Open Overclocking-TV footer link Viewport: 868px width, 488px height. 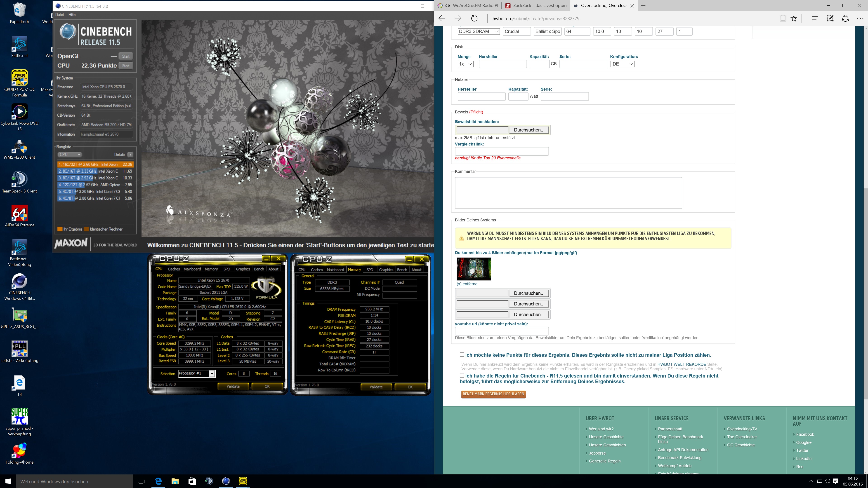click(x=742, y=429)
